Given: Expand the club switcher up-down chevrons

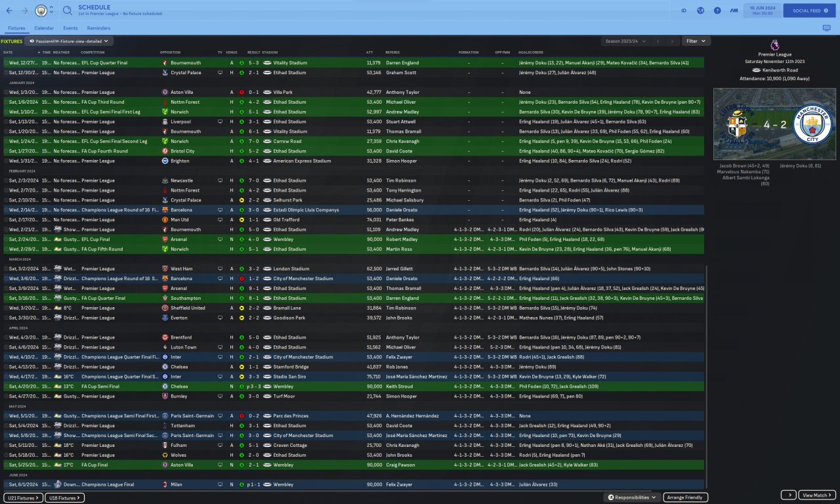Looking at the screenshot, I should click(x=52, y=10).
